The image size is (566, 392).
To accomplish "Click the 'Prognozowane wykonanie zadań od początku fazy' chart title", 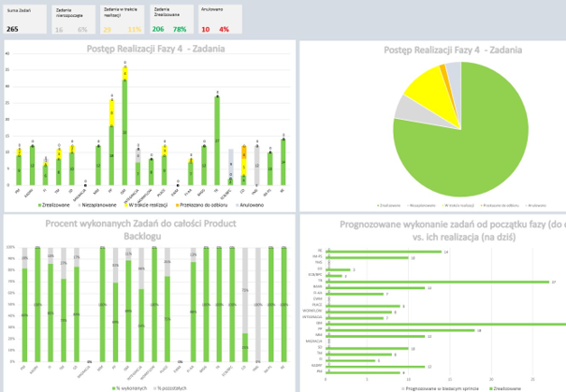I will 453,231.
